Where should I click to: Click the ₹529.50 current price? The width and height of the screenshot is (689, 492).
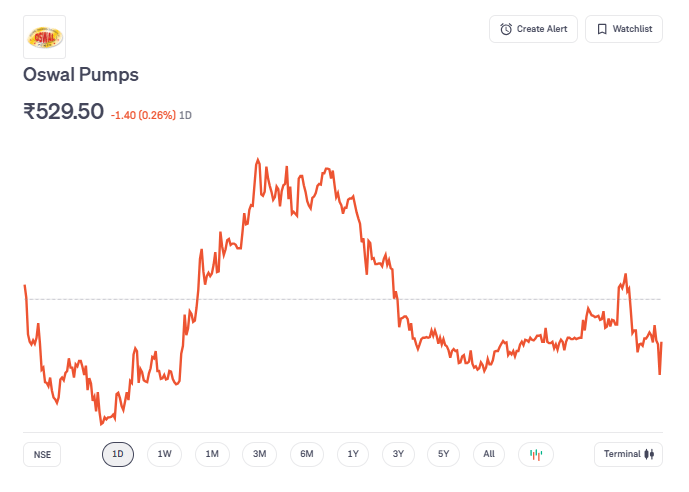coord(64,111)
